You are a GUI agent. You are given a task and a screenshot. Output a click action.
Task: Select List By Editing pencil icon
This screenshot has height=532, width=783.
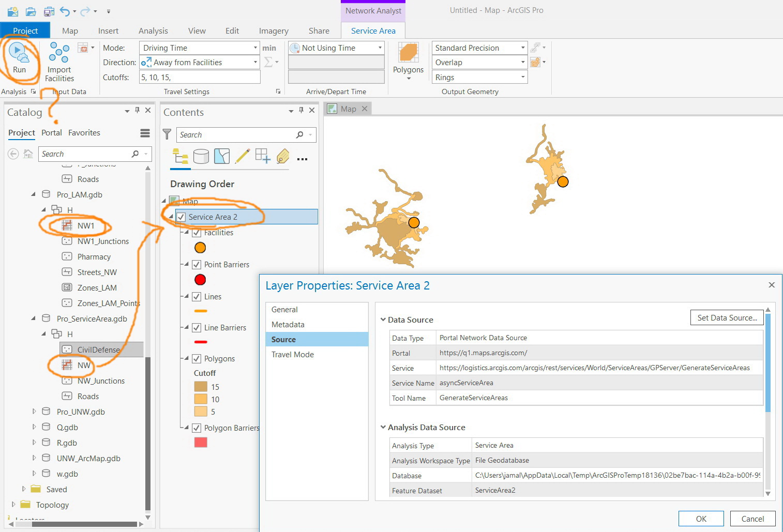coord(242,156)
